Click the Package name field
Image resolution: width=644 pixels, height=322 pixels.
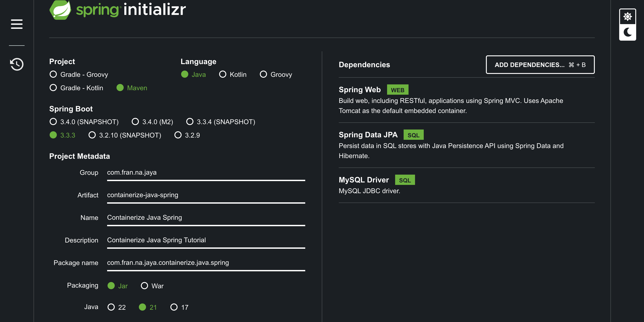206,263
